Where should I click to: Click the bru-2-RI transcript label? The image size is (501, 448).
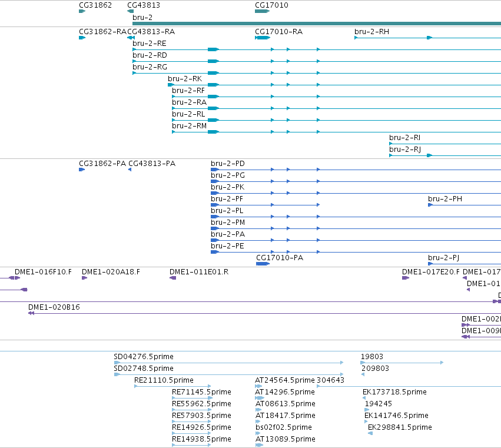click(404, 138)
